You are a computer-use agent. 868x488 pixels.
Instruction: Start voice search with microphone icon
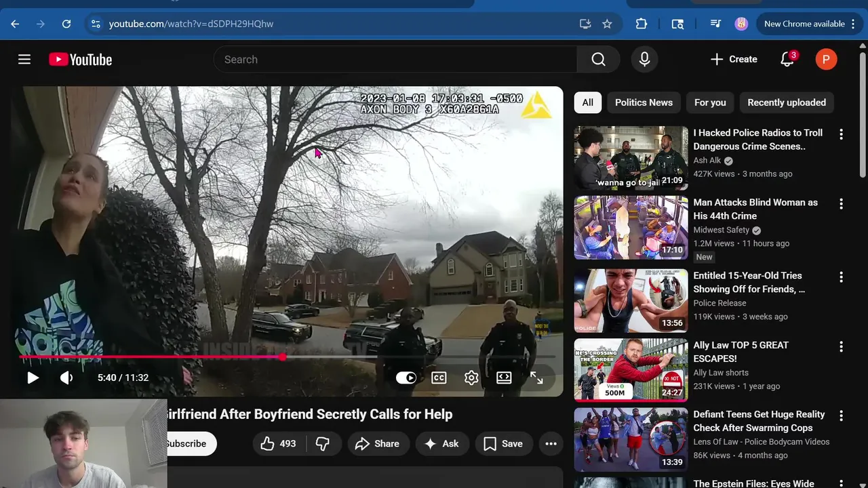pyautogui.click(x=645, y=60)
